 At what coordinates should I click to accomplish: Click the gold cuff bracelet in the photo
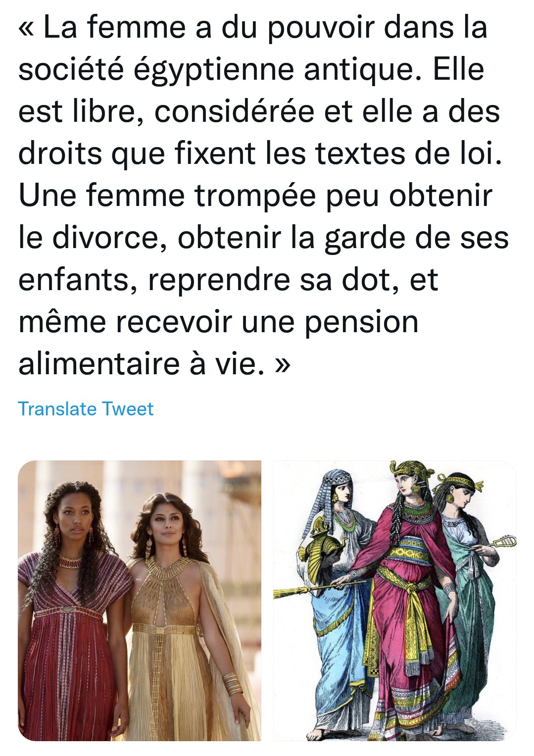tap(233, 684)
